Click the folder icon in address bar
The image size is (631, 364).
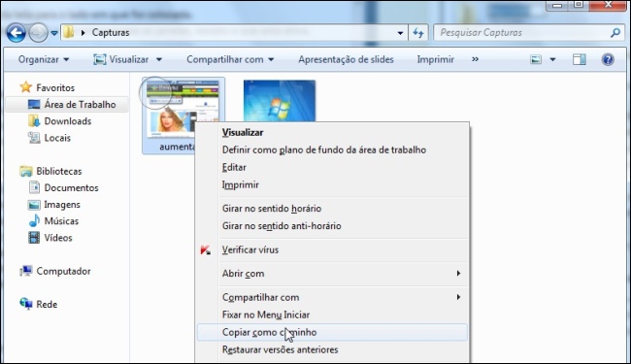pyautogui.click(x=69, y=32)
